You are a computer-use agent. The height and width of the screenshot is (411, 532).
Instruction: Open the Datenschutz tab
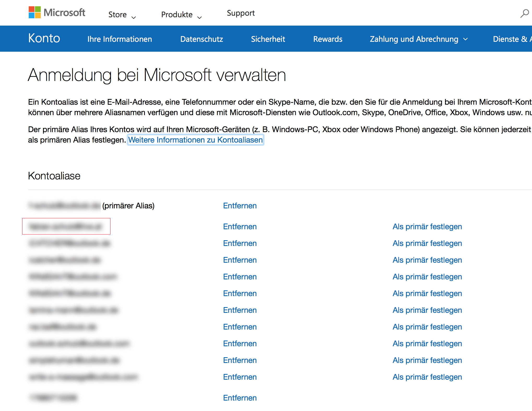[202, 39]
